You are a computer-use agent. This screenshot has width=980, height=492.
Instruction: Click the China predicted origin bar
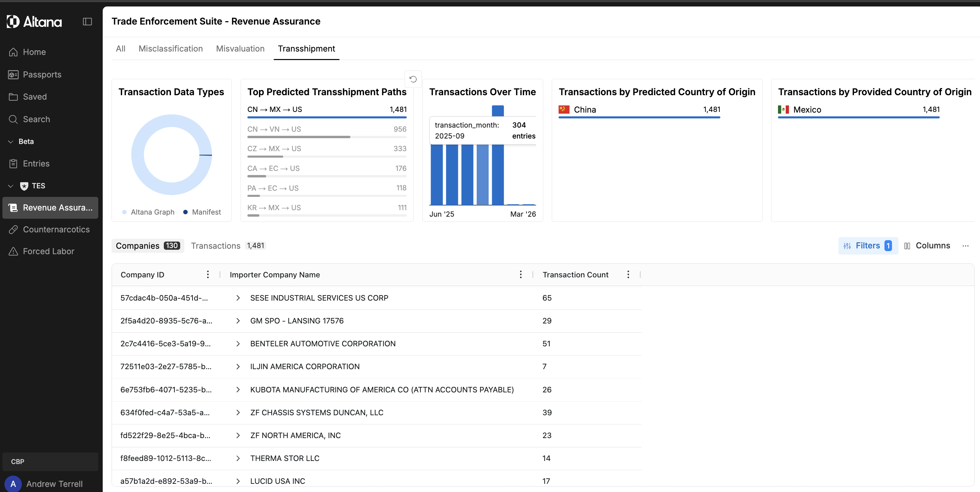pyautogui.click(x=639, y=117)
